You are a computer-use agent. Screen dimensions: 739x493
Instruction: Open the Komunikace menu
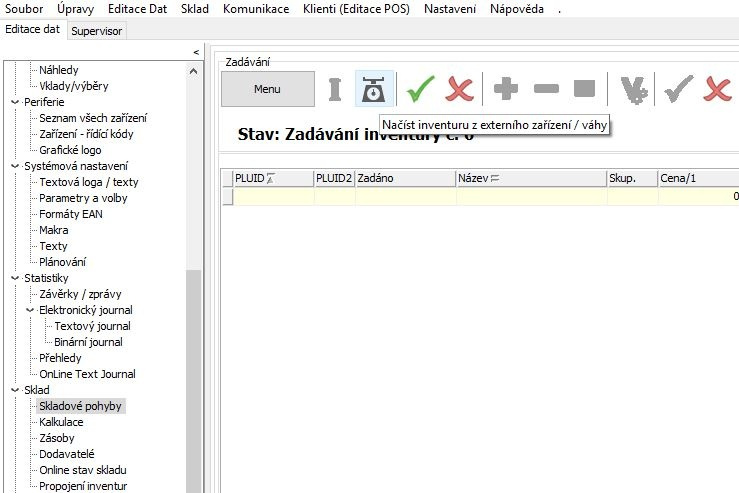tap(256, 9)
